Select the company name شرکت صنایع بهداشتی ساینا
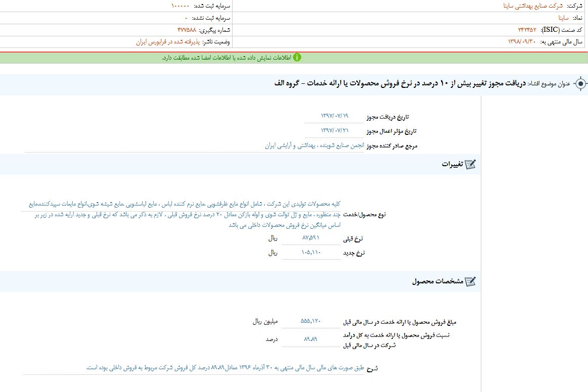Viewport: 588px width, 392px height. pyautogui.click(x=533, y=6)
